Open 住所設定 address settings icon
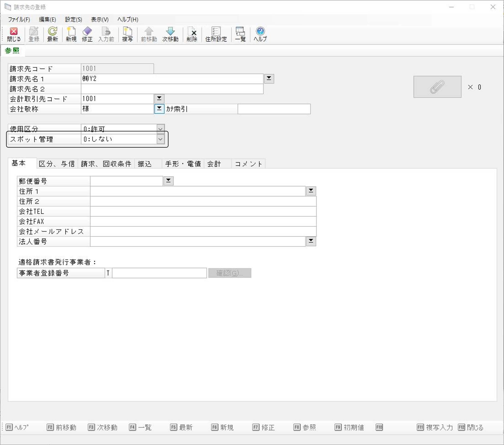Viewport: 504px width, 445px height. click(x=216, y=34)
